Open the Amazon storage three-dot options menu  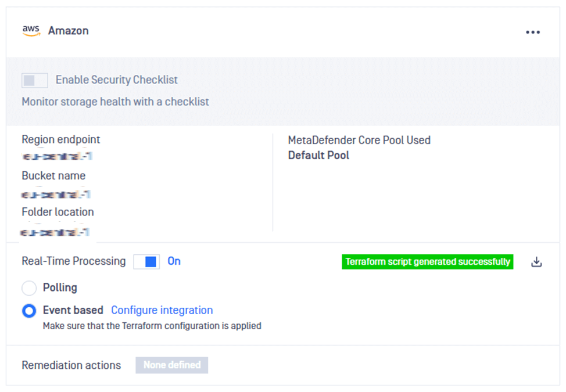pyautogui.click(x=533, y=32)
